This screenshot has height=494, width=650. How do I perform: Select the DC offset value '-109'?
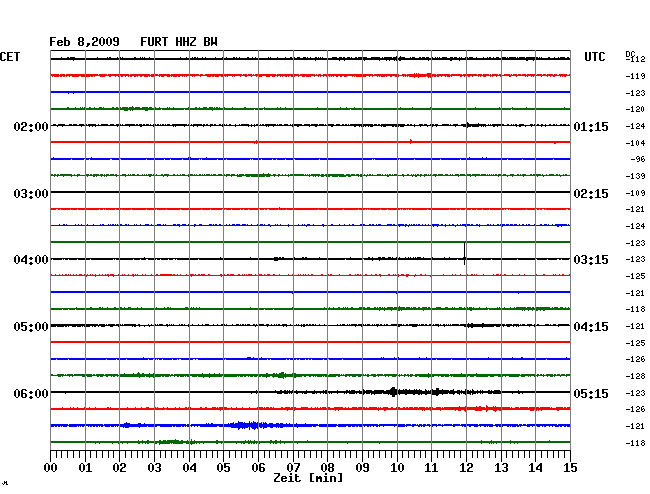coord(636,193)
